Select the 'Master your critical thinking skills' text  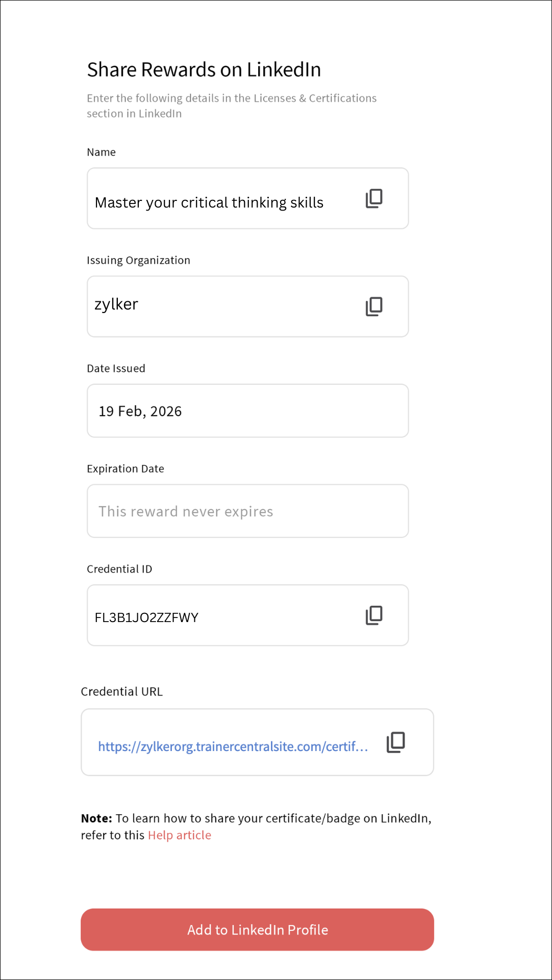tap(209, 202)
